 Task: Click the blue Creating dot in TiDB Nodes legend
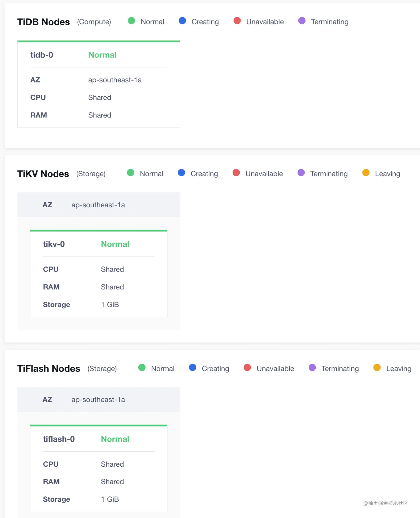tap(182, 21)
